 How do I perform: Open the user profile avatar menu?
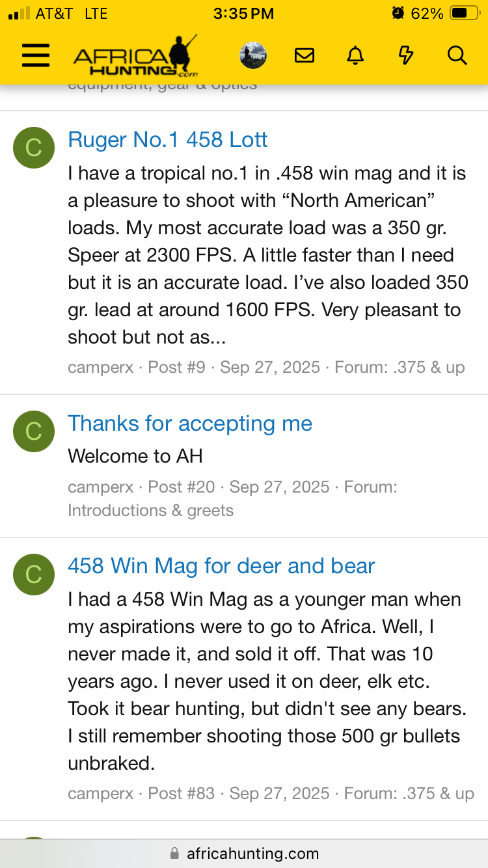click(x=253, y=55)
